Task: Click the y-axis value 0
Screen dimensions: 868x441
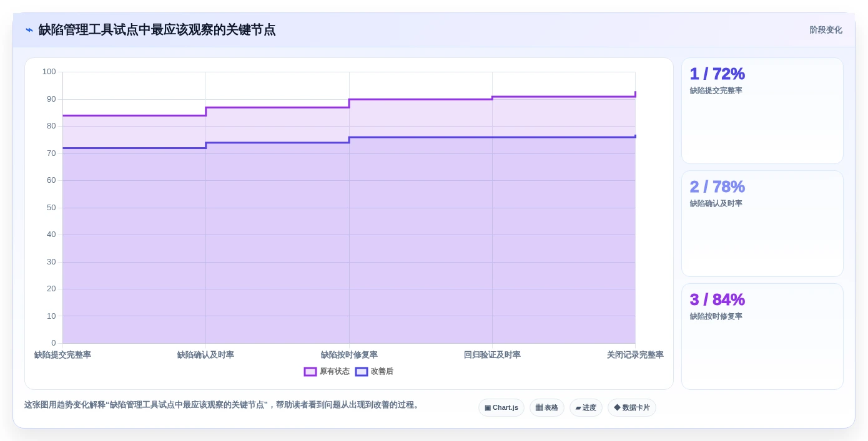Action: (54, 343)
